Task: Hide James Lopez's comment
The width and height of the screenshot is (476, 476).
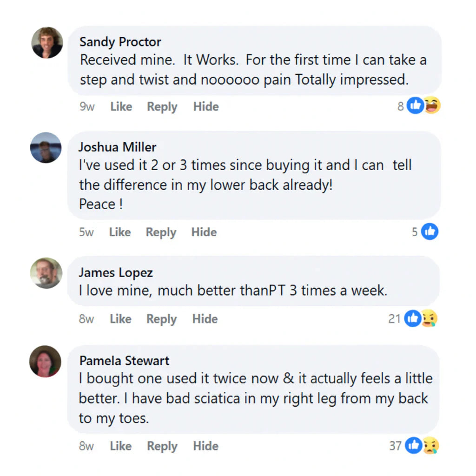Action: tap(205, 319)
